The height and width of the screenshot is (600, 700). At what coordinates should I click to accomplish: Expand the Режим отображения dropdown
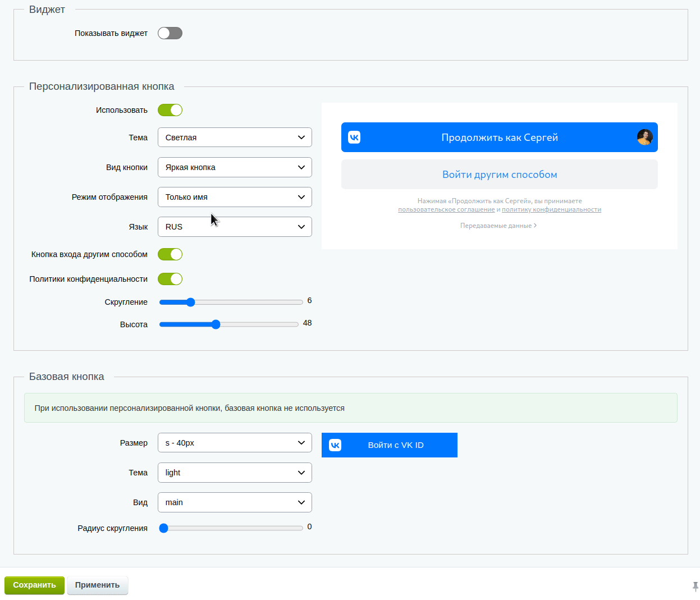(x=235, y=196)
